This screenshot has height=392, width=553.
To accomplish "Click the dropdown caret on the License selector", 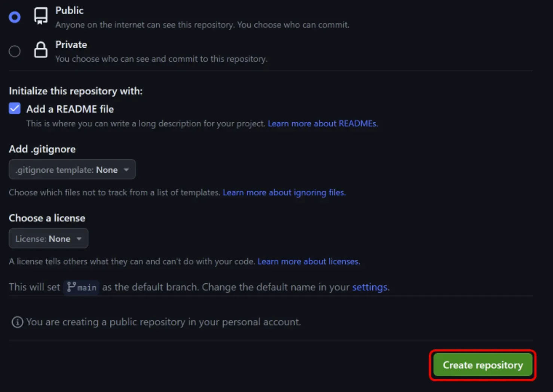I will pos(79,238).
